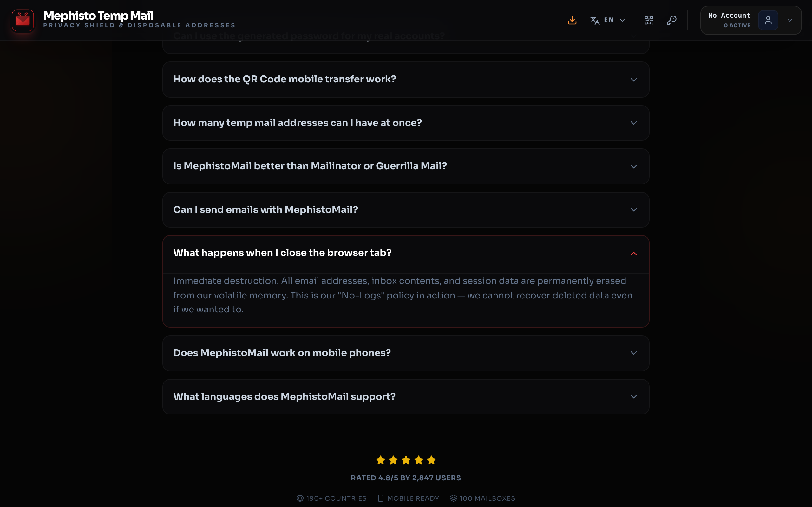Expand the supported languages question
The width and height of the screenshot is (812, 507).
coord(406,397)
